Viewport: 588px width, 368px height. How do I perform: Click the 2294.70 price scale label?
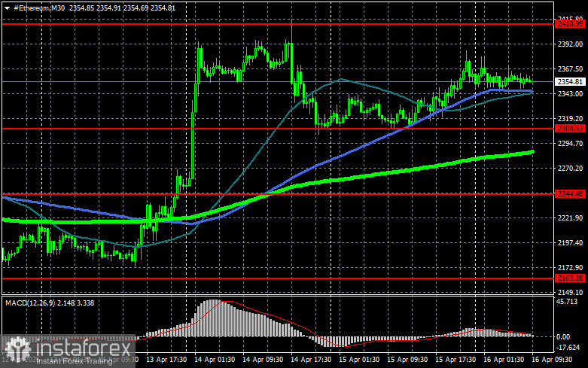[x=571, y=144]
